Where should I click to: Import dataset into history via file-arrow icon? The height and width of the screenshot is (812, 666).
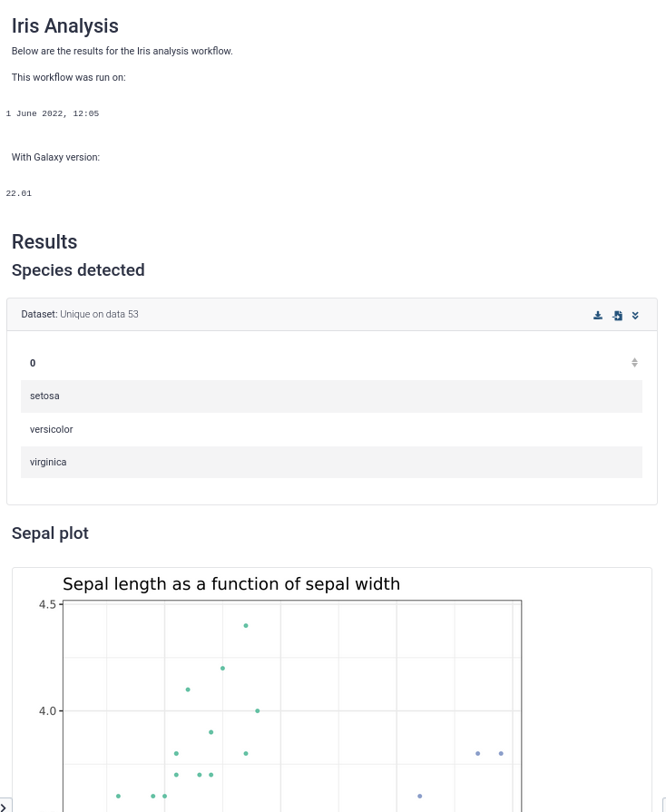tap(617, 316)
